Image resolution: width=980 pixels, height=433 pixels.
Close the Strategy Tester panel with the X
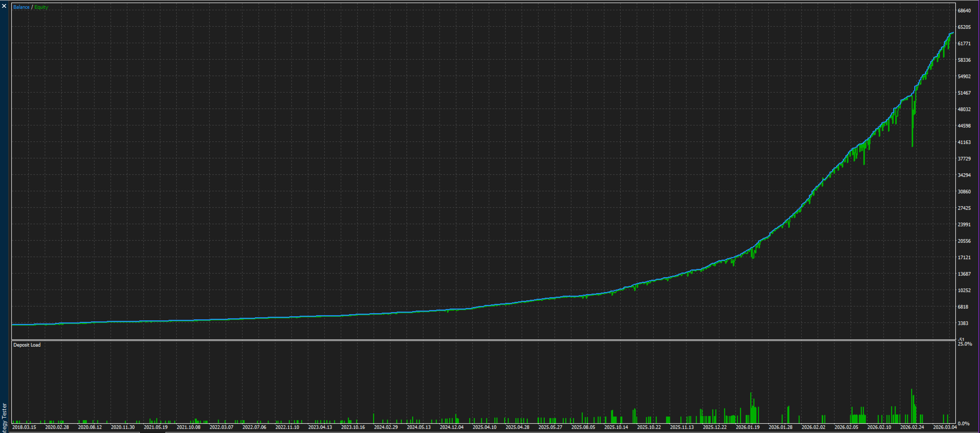[4, 6]
